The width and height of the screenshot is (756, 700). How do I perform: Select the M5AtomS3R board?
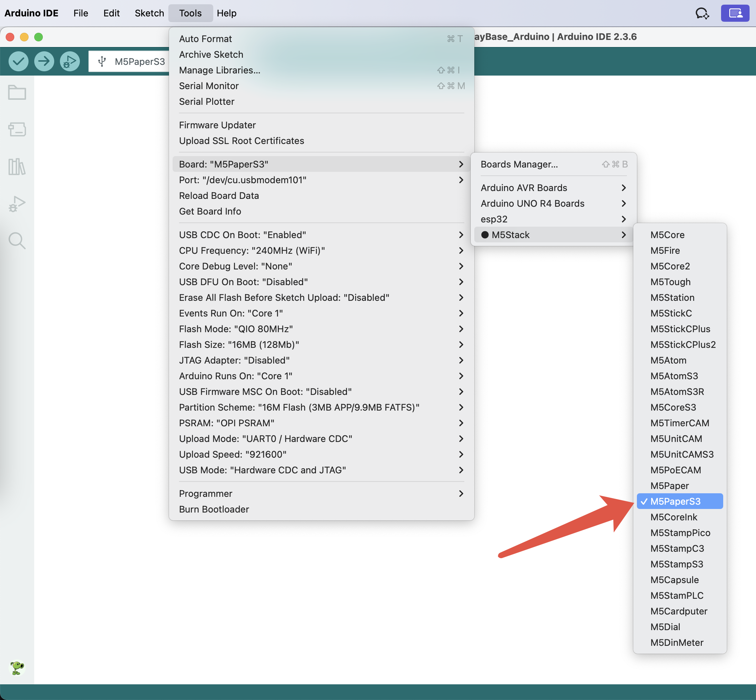(680, 392)
